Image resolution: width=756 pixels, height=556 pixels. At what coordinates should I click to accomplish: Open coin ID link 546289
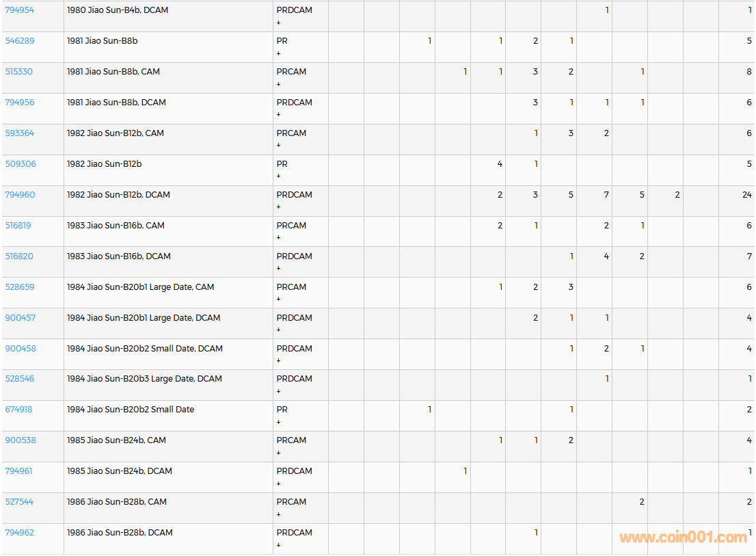click(x=19, y=41)
